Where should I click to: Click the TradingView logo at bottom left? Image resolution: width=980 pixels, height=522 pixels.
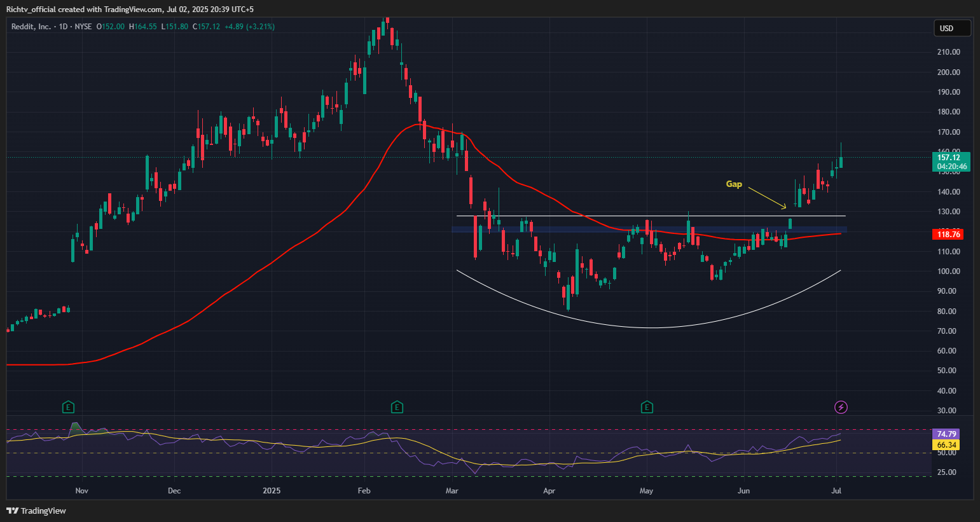(36, 511)
